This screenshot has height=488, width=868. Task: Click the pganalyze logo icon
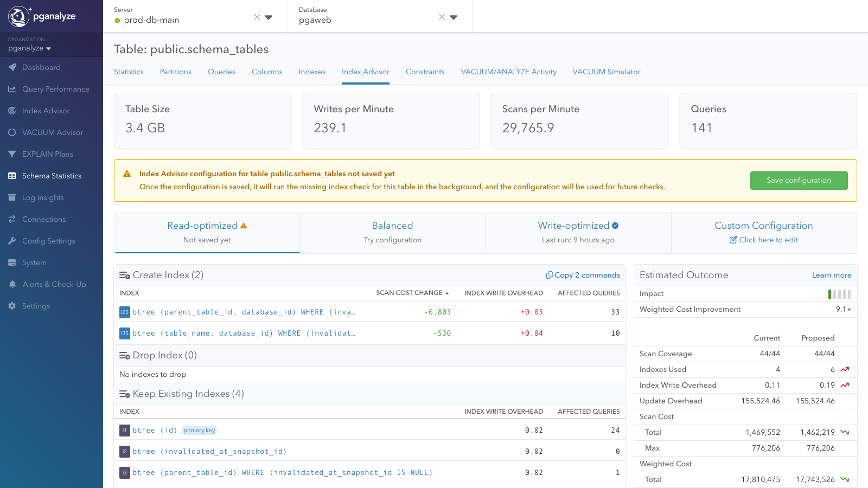(x=18, y=16)
